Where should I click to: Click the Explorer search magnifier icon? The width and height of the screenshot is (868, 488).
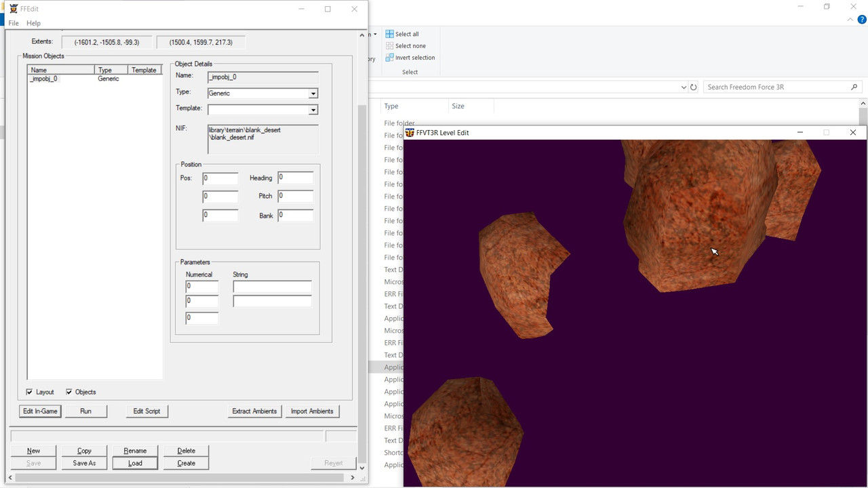pos(854,87)
